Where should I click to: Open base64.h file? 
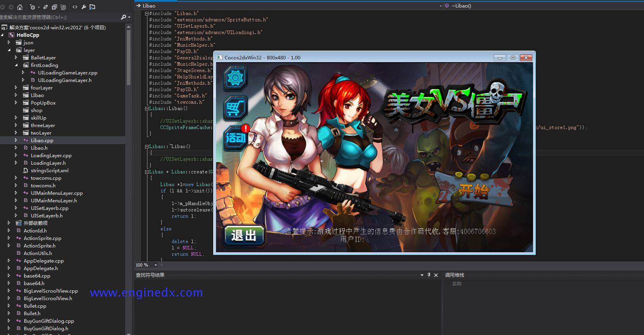[34, 283]
